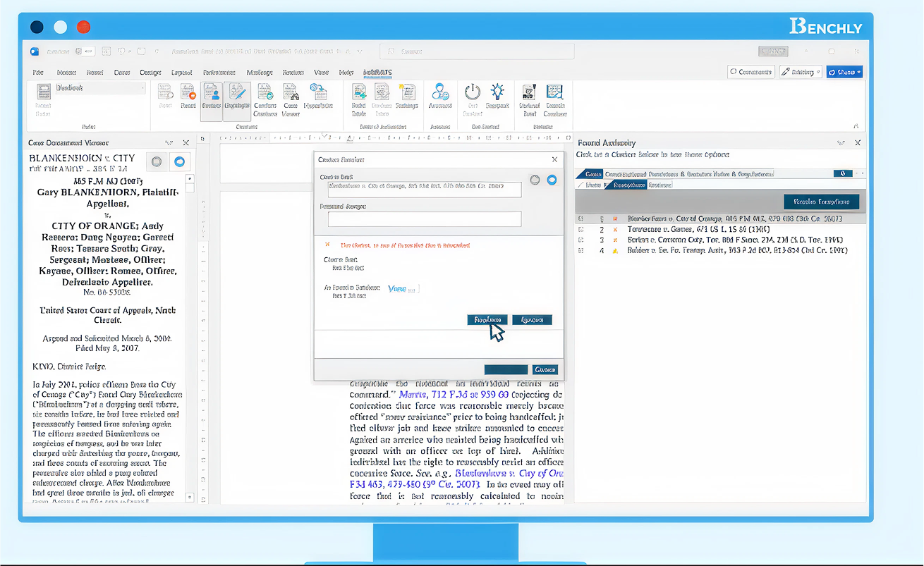Image resolution: width=924 pixels, height=566 pixels.
Task: Open the References ribbon tab
Action: pos(219,73)
